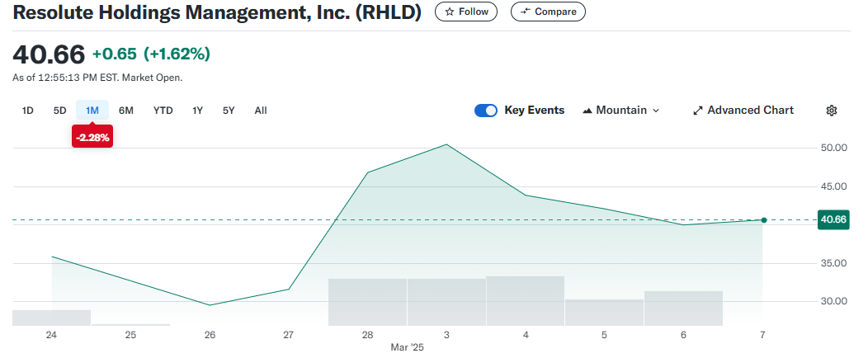Expand the Mountain chart type dropdown
Screen dimensions: 868x358
[621, 111]
